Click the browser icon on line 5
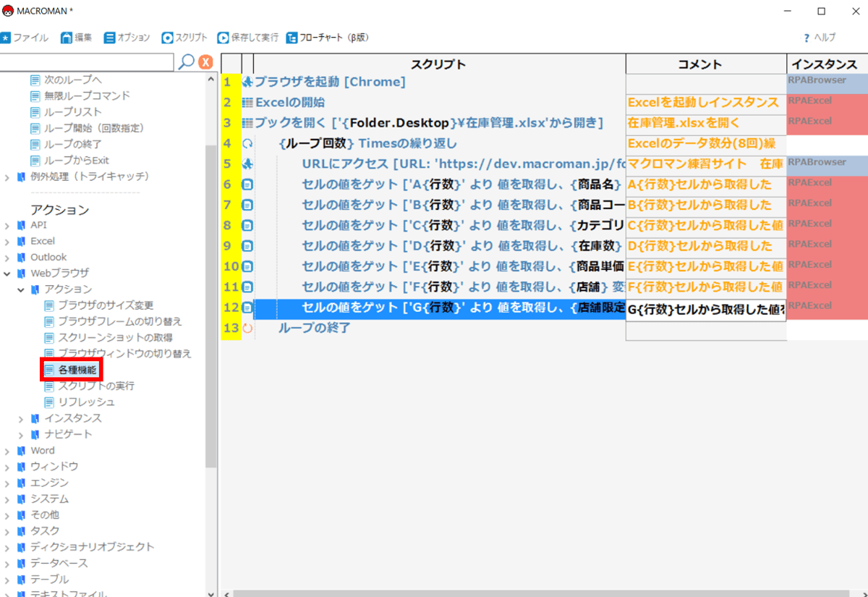 (x=247, y=164)
